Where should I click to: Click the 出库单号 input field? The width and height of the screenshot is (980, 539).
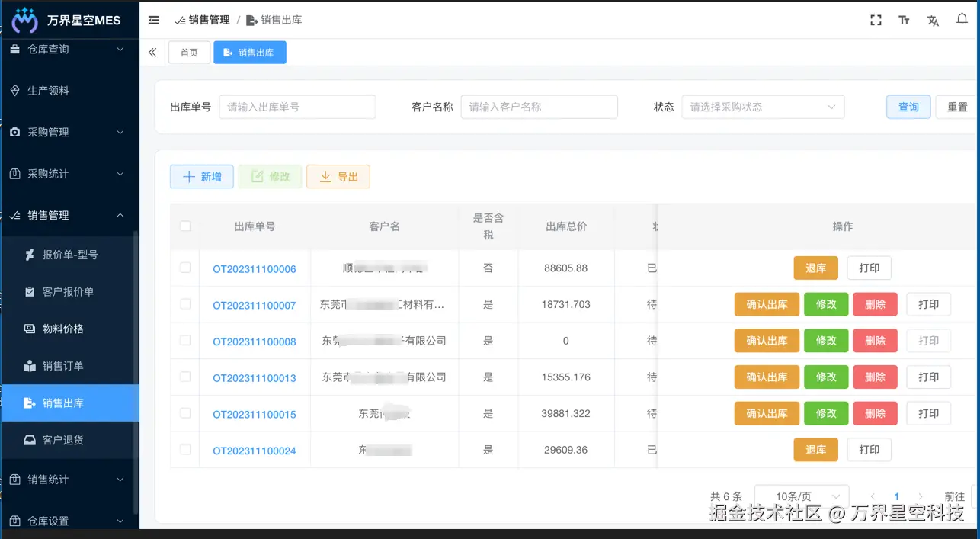[x=297, y=107]
